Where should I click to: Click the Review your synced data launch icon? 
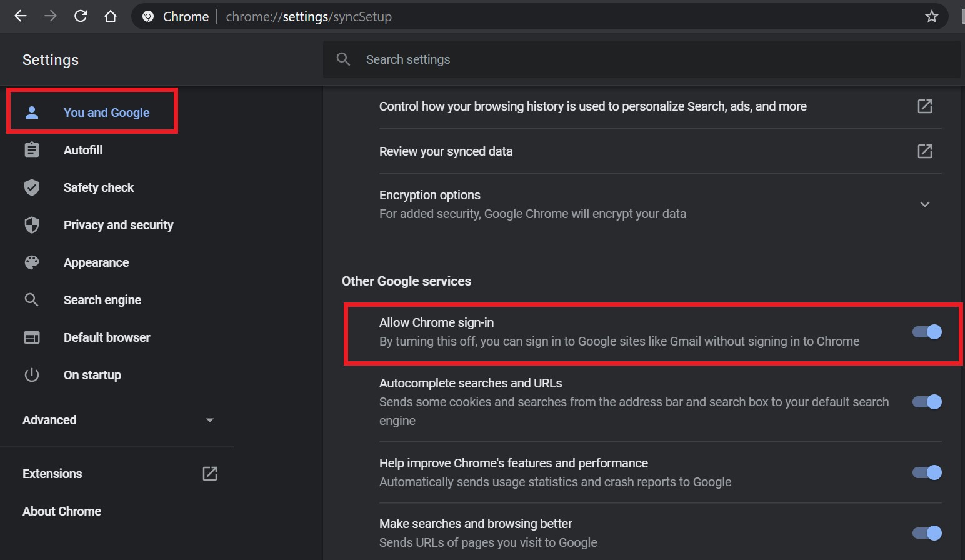click(x=924, y=151)
